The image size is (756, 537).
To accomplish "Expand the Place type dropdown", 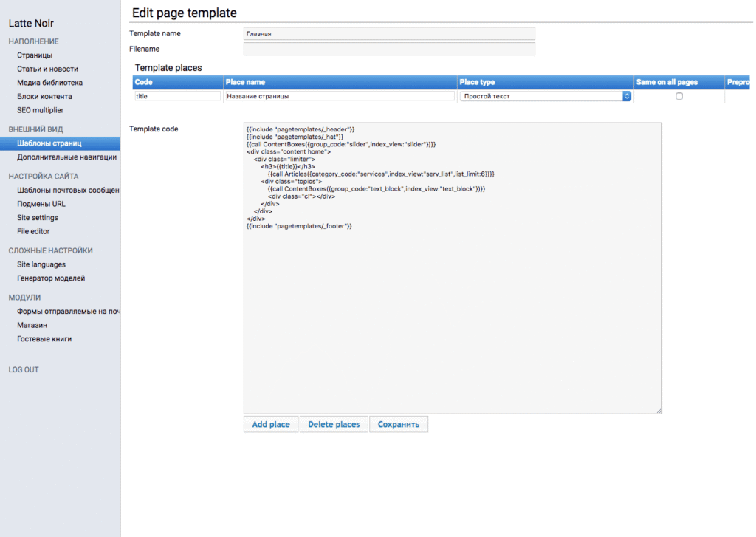I will (545, 96).
